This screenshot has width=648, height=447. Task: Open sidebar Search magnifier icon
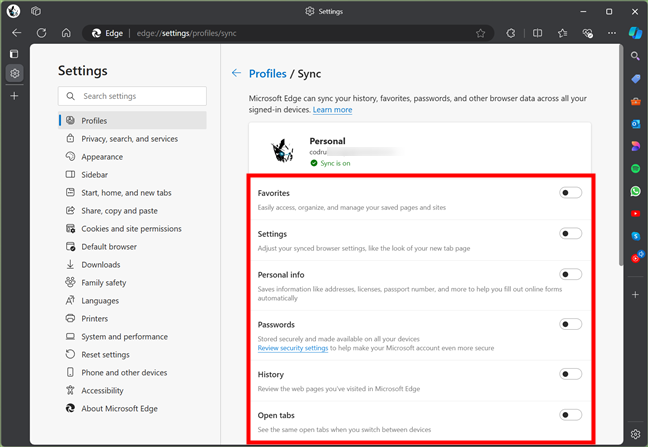pyautogui.click(x=635, y=56)
